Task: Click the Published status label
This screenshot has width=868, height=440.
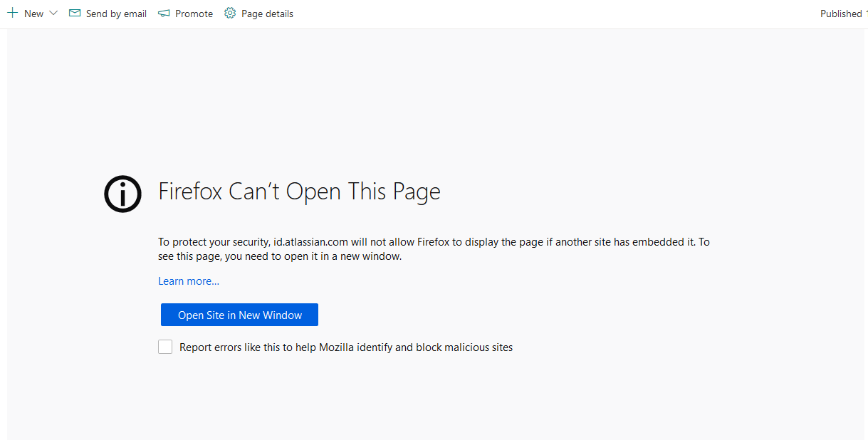Action: point(841,14)
